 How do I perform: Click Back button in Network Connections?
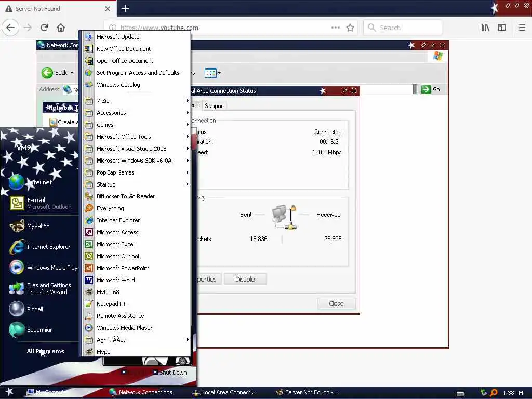(x=54, y=73)
